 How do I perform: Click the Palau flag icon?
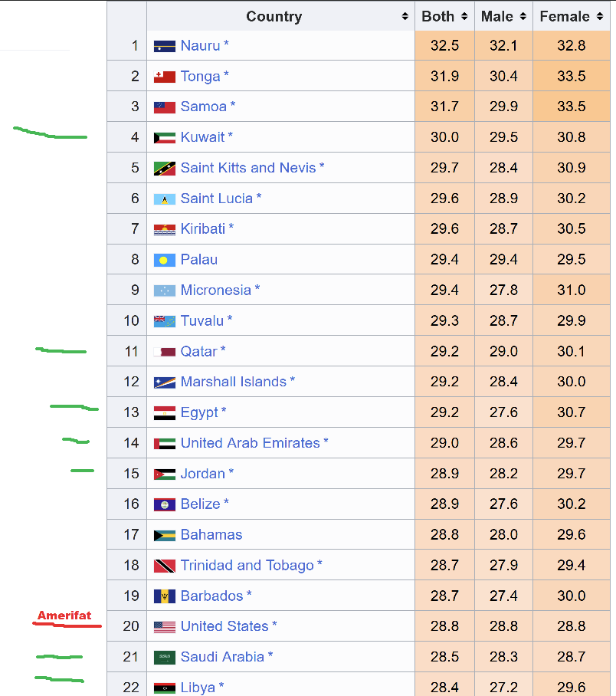pos(164,260)
